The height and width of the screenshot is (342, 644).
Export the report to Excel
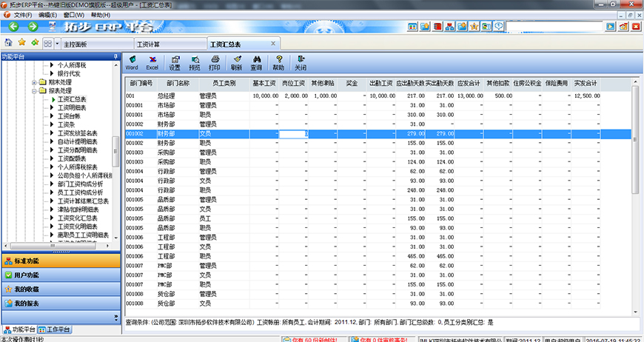152,62
